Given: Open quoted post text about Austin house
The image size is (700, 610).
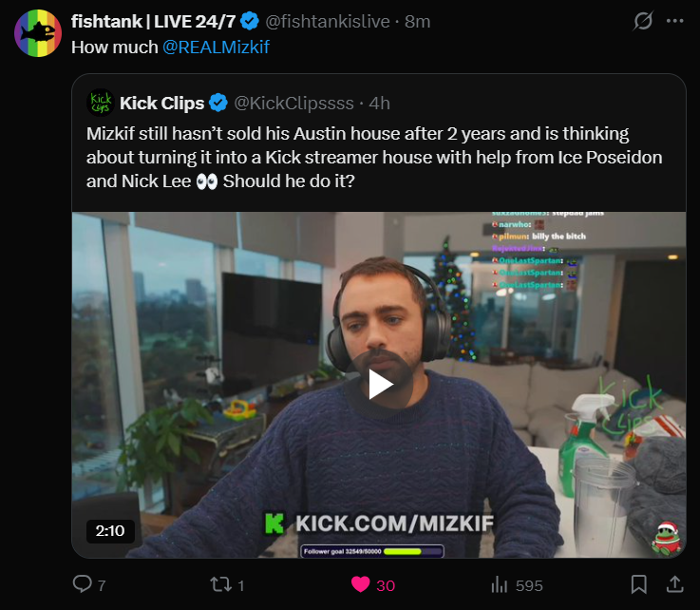Looking at the screenshot, I should (374, 158).
